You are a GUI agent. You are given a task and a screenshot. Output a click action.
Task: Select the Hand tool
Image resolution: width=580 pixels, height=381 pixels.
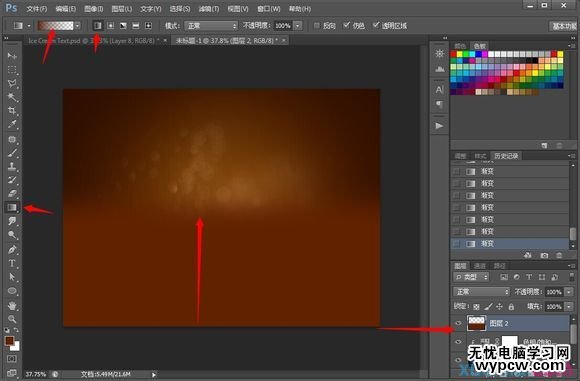(12, 306)
